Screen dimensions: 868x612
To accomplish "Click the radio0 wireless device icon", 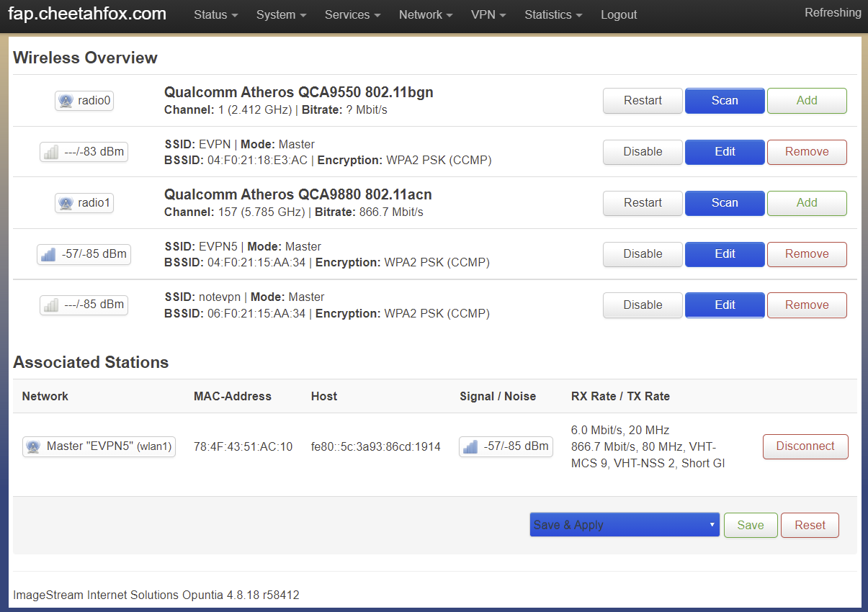I will (66, 101).
